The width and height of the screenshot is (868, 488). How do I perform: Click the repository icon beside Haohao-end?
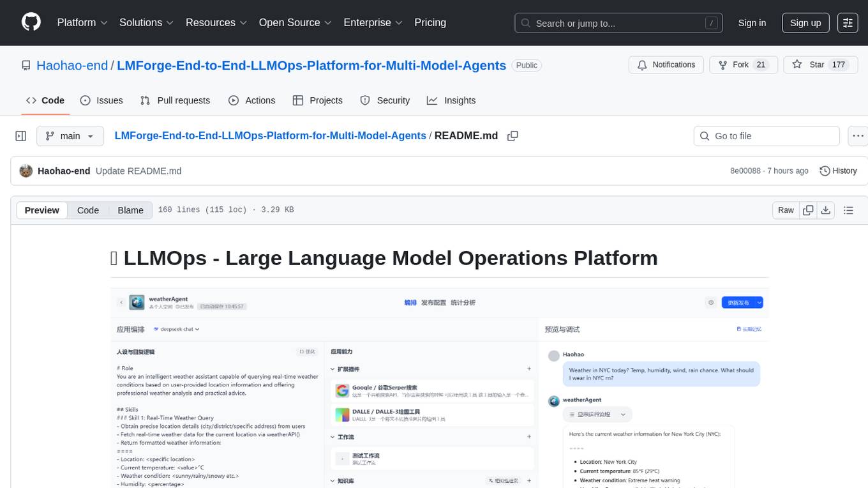[26, 65]
